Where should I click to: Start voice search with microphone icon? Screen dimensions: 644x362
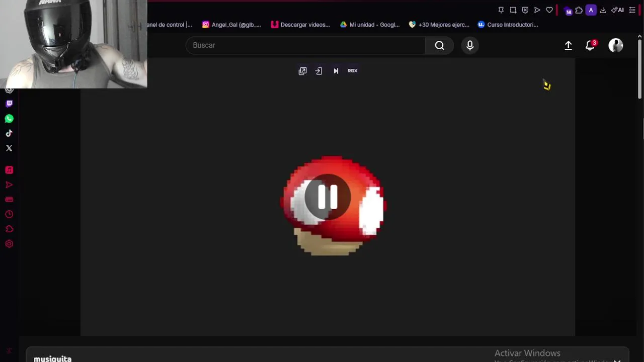[470, 46]
